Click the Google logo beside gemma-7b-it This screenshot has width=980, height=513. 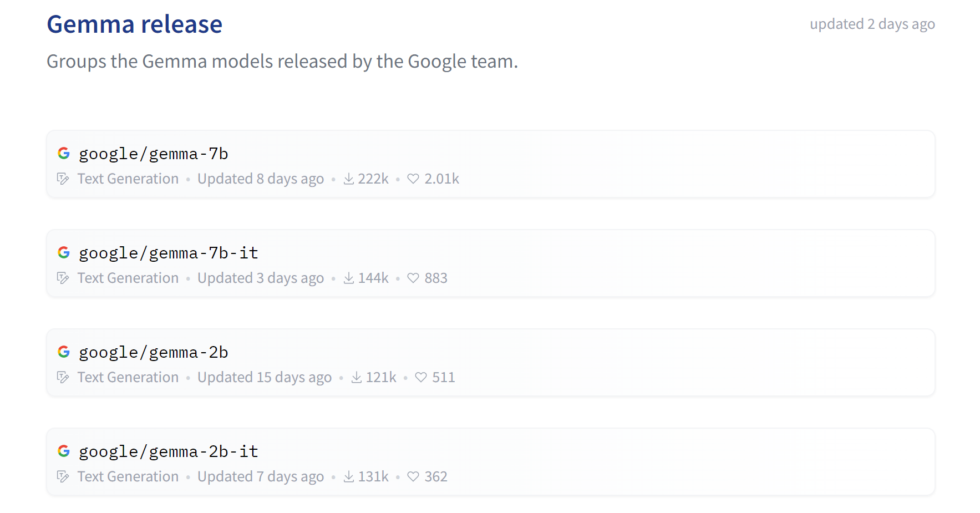(64, 252)
